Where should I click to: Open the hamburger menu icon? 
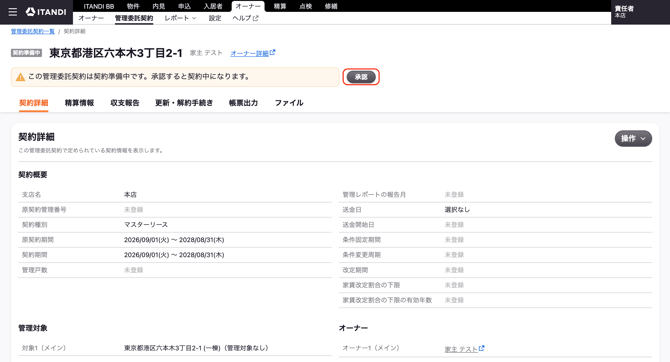[x=13, y=12]
